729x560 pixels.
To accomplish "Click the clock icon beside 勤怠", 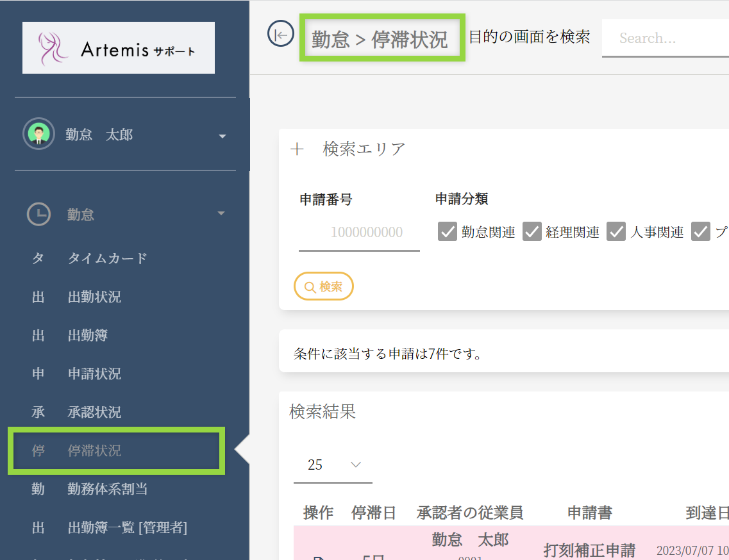I will point(38,214).
